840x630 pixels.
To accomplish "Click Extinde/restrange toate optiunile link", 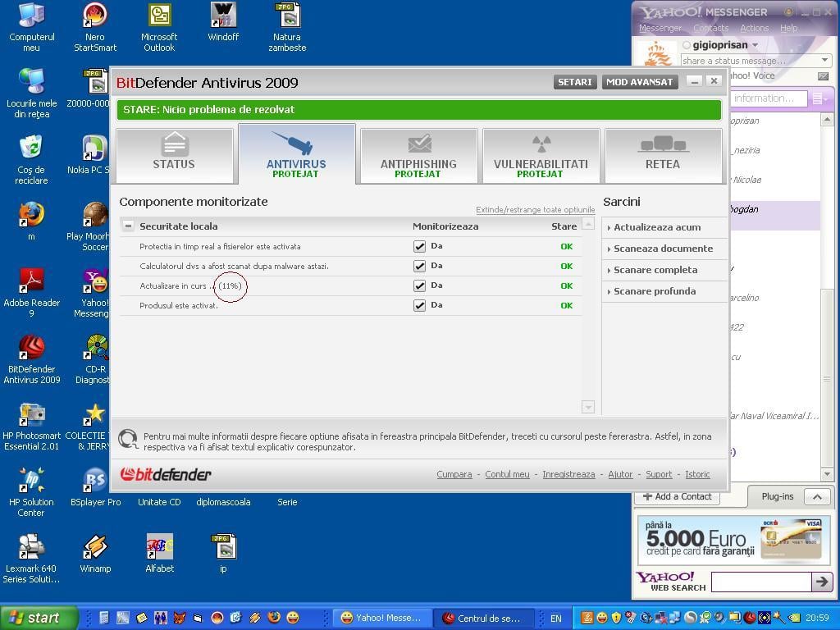I will pyautogui.click(x=535, y=209).
